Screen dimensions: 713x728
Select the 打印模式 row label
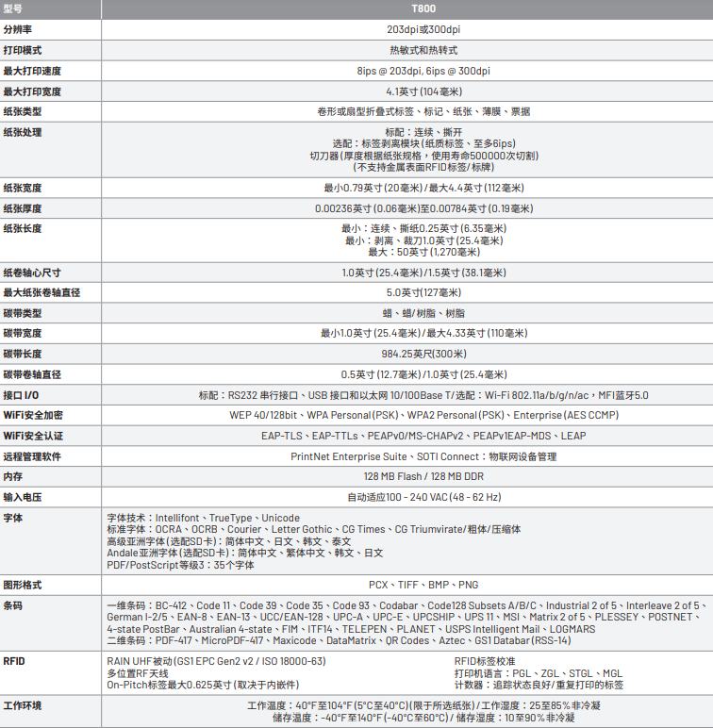[x=23, y=50]
